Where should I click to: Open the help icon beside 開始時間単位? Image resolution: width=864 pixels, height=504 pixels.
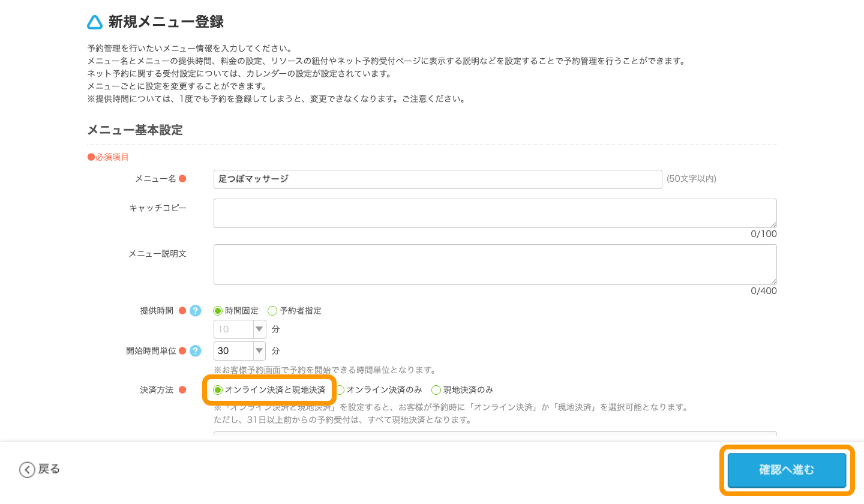[x=195, y=350]
